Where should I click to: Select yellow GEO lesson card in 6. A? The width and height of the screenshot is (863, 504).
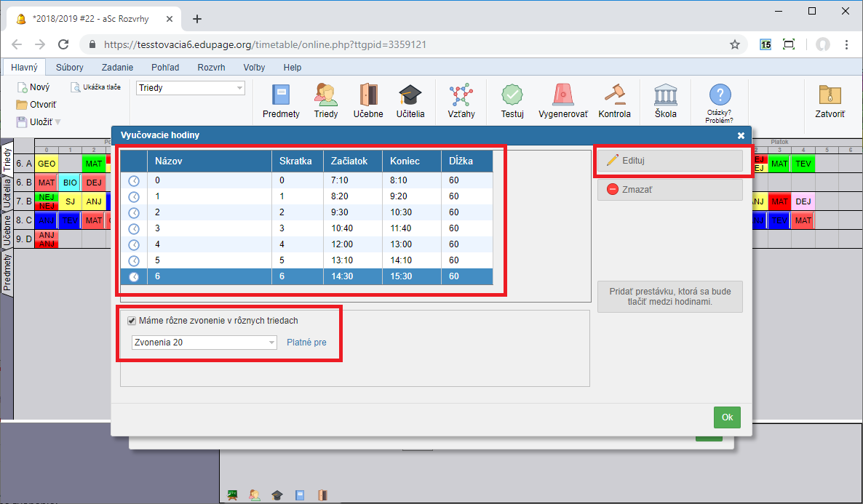47,164
